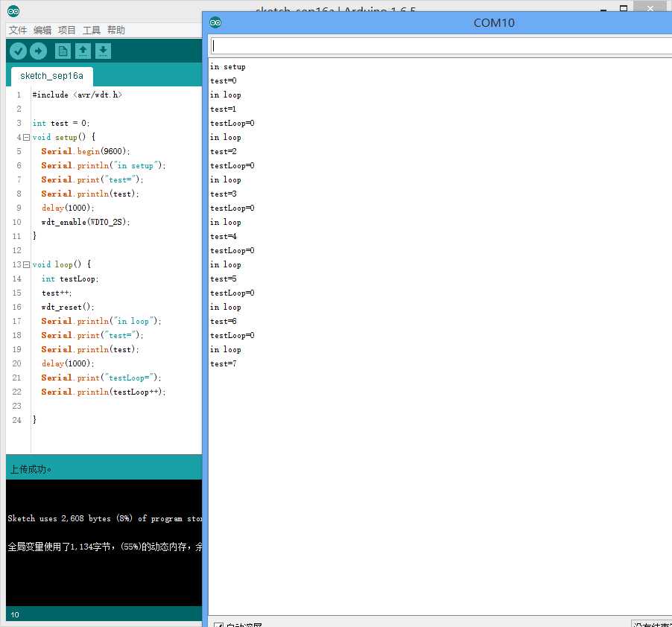Click code line 'Serial.begin(9600);'
The image size is (672, 627).
pyautogui.click(x=86, y=152)
